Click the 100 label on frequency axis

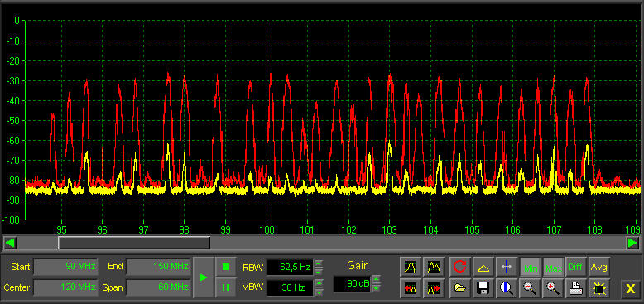(267, 229)
